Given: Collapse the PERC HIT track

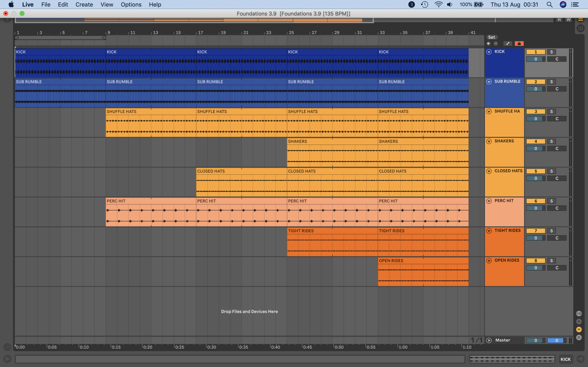Looking at the screenshot, I should 489,201.
